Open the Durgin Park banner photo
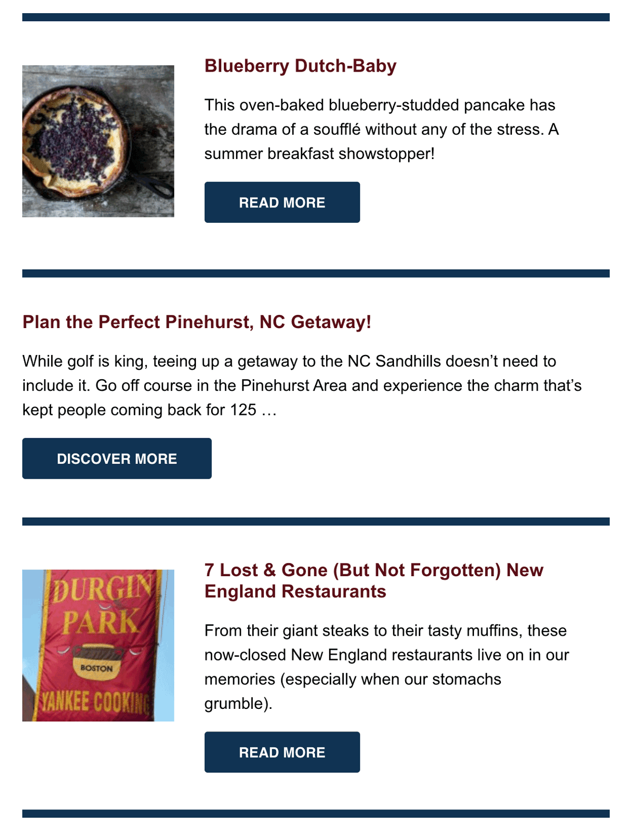 pos(98,646)
